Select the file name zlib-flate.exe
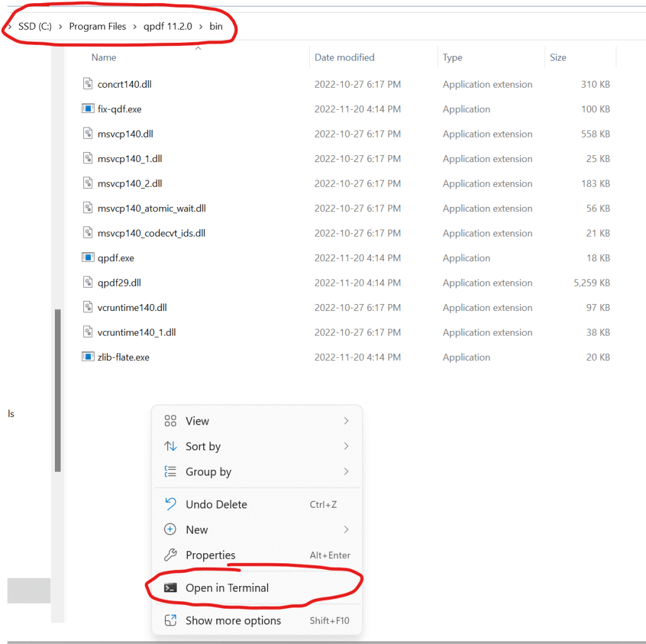Screen dimensions: 646x644 pyautogui.click(x=124, y=357)
